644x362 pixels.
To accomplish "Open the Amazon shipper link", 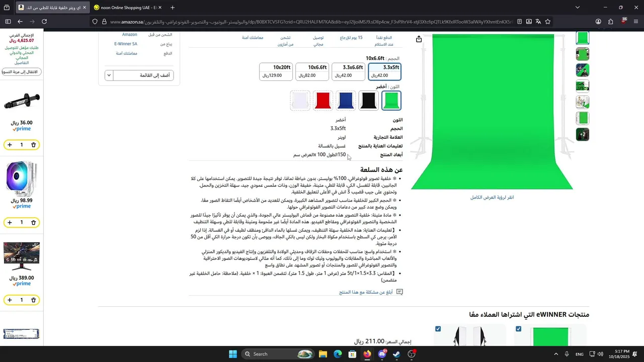I will 130,35.
